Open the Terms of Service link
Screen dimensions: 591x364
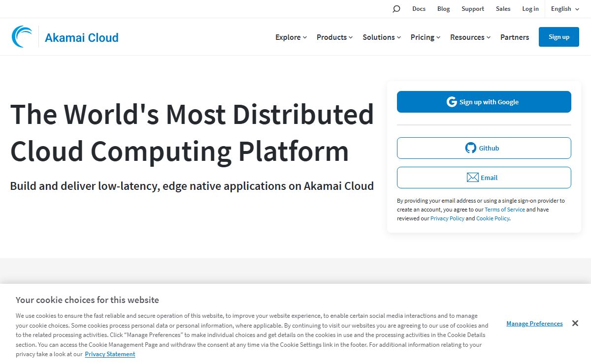[x=505, y=210]
